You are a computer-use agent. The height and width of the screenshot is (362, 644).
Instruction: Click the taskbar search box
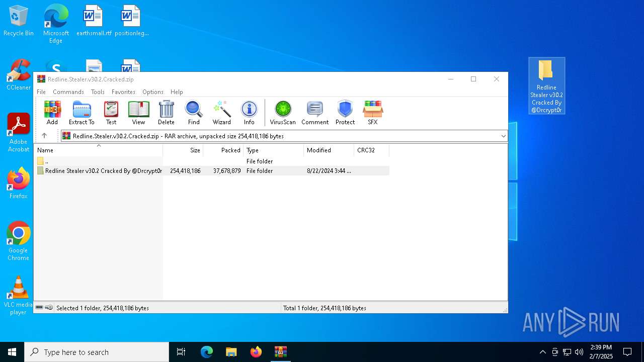pyautogui.click(x=97, y=352)
